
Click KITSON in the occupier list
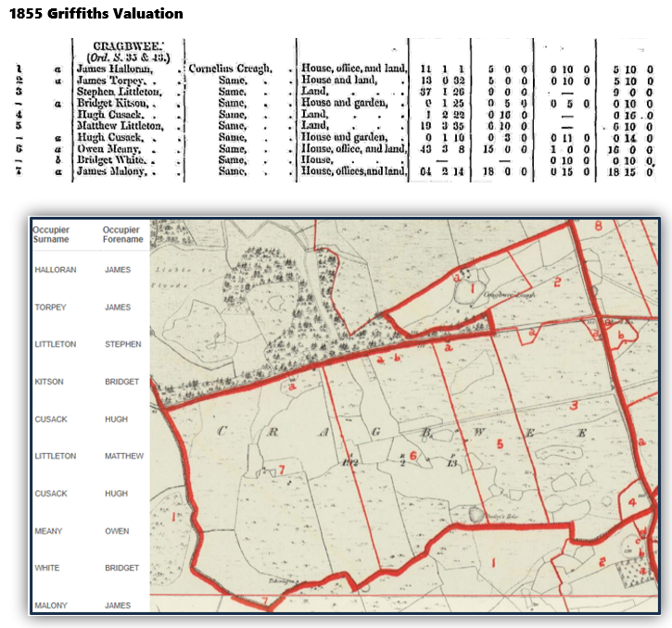click(x=49, y=382)
